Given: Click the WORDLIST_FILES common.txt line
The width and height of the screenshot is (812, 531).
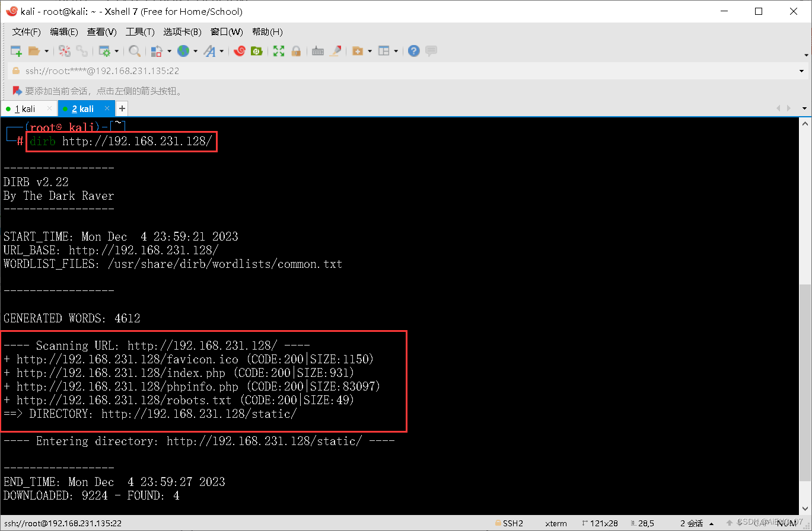Looking at the screenshot, I should [173, 264].
